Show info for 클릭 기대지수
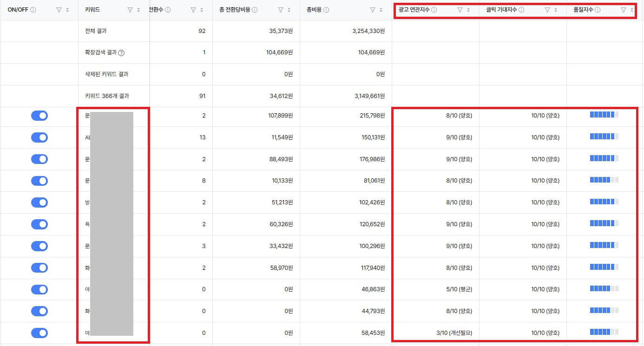 522,10
